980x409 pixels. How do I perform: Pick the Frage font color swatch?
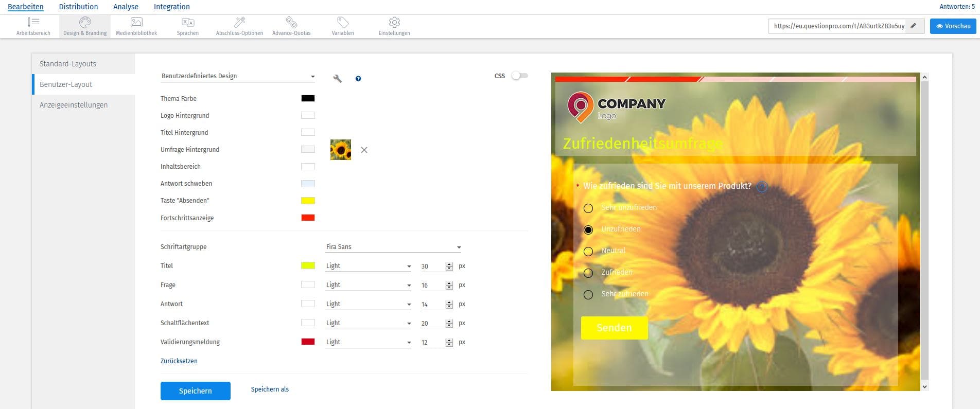pos(308,284)
